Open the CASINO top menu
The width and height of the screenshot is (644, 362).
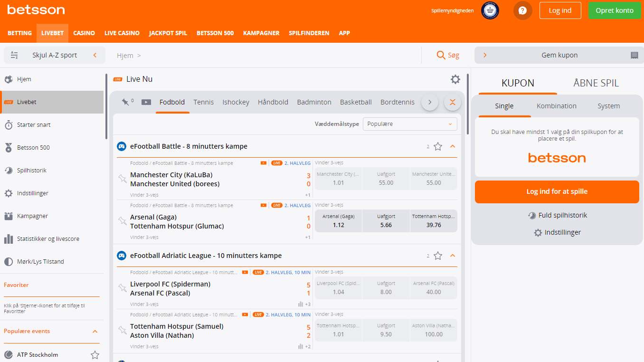[84, 33]
